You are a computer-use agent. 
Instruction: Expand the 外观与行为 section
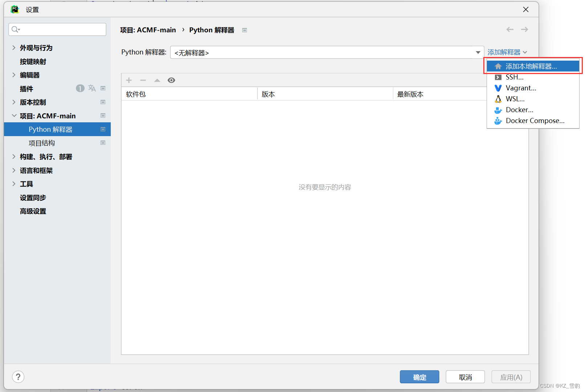[14, 48]
